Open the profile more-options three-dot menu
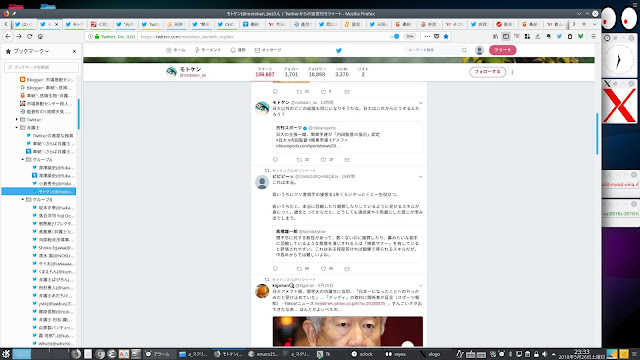Viewport: 640px width, 360px height. 512,72
